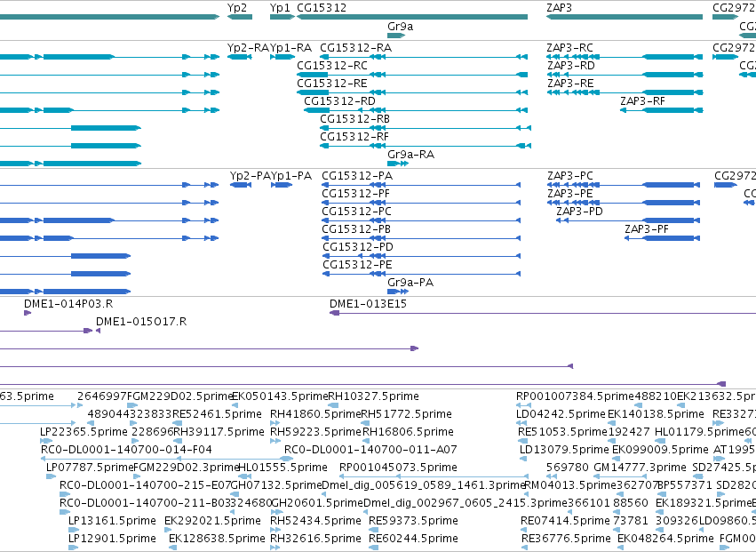Image resolution: width=756 pixels, height=552 pixels.
Task: Click transcript Yp2-RA
Action: point(240,57)
